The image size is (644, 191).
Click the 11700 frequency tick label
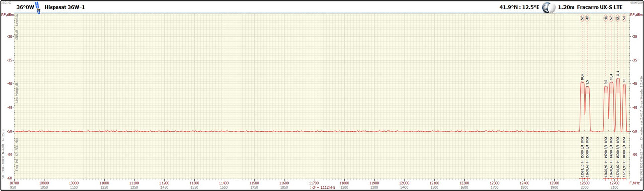314,183
